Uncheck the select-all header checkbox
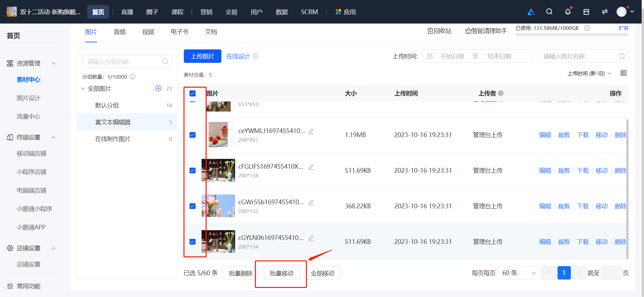Image resolution: width=644 pixels, height=297 pixels. click(193, 93)
